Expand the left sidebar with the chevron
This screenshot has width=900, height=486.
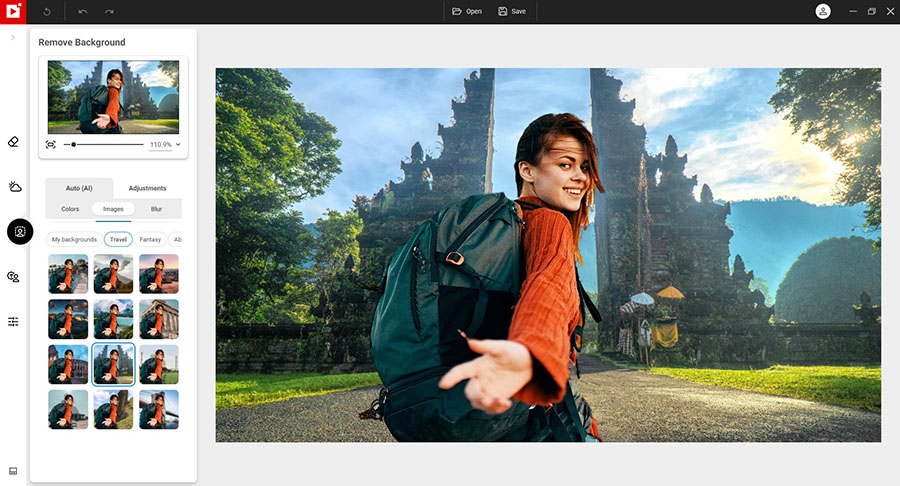(13, 38)
